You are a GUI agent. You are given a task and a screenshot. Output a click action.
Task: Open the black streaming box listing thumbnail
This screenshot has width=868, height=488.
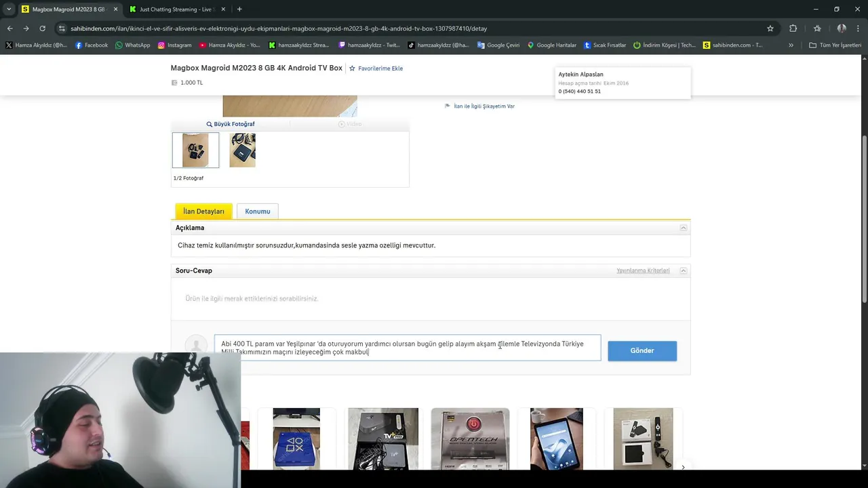click(644, 439)
